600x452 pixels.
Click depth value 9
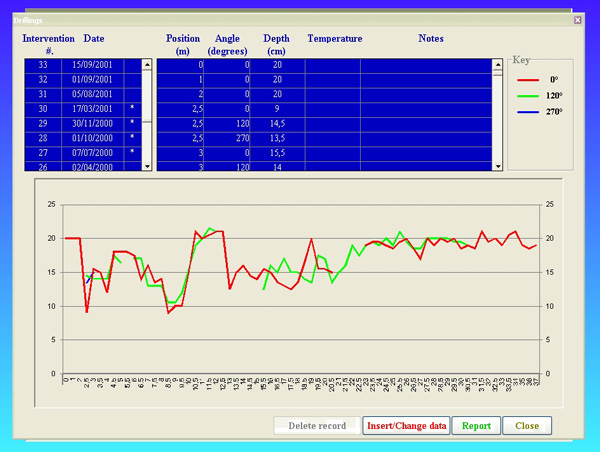pos(277,109)
